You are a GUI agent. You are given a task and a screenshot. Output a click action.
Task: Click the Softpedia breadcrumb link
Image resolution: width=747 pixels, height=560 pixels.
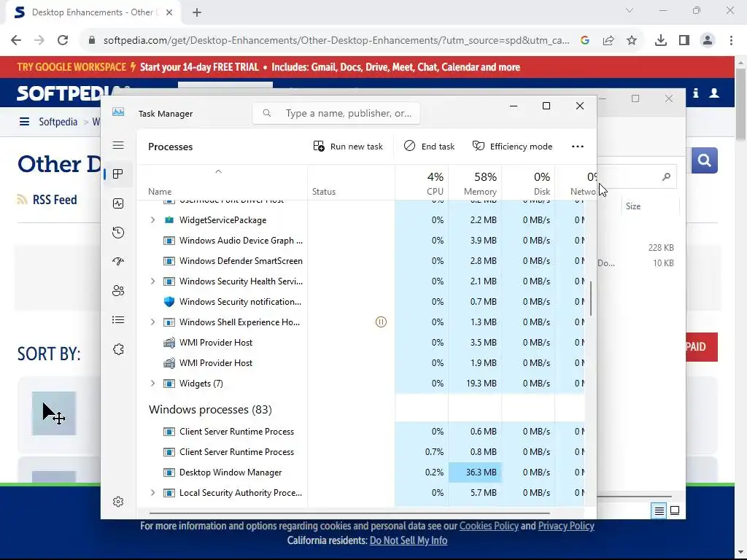58,122
